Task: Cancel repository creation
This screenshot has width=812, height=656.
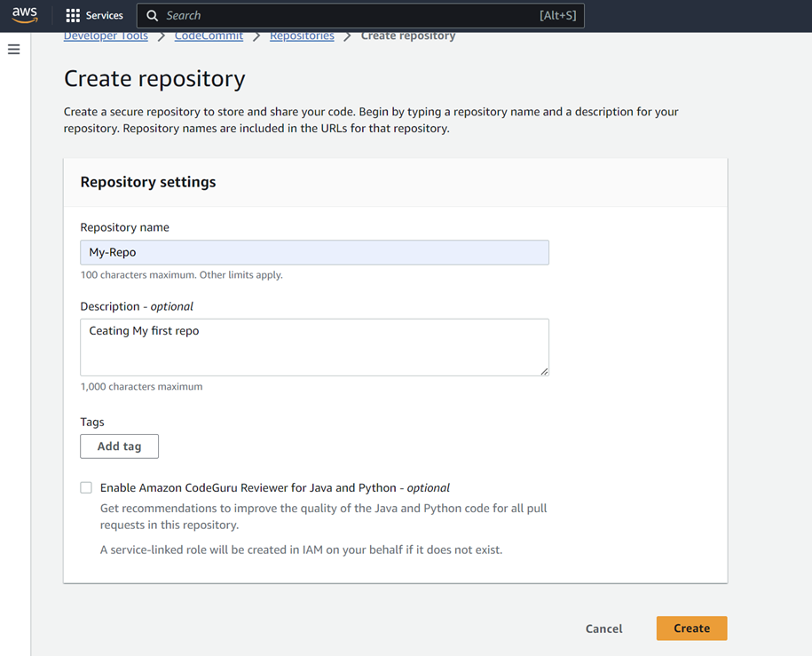Action: (603, 628)
